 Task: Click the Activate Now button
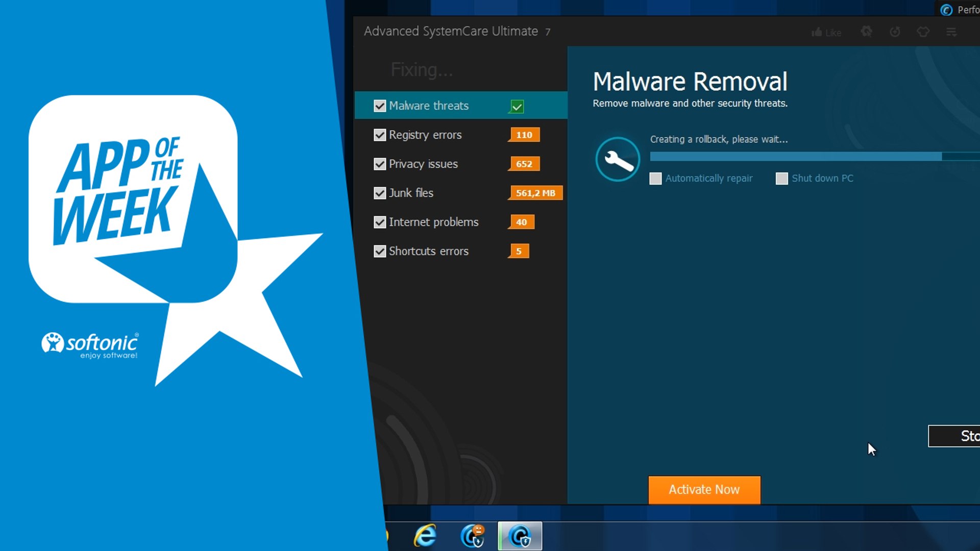click(x=704, y=489)
